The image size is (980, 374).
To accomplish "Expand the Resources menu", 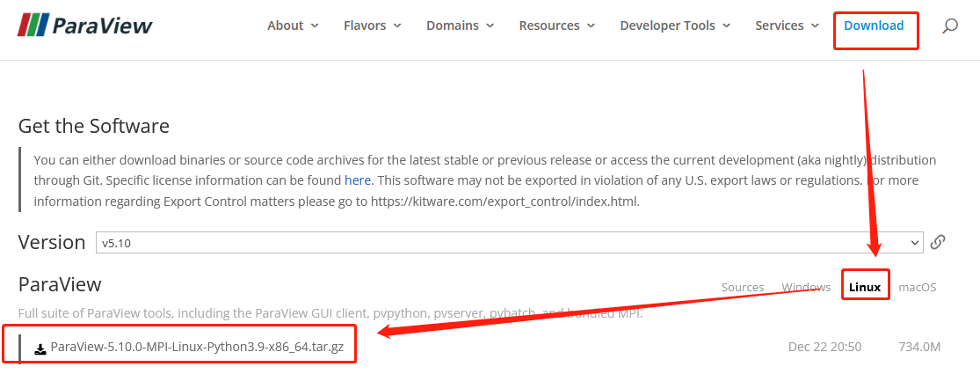I will tap(557, 26).
